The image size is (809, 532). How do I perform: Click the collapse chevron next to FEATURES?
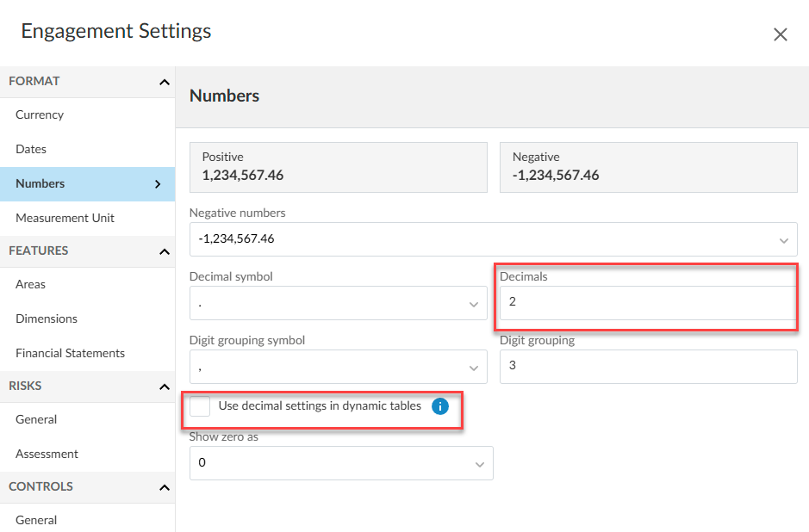click(x=164, y=251)
